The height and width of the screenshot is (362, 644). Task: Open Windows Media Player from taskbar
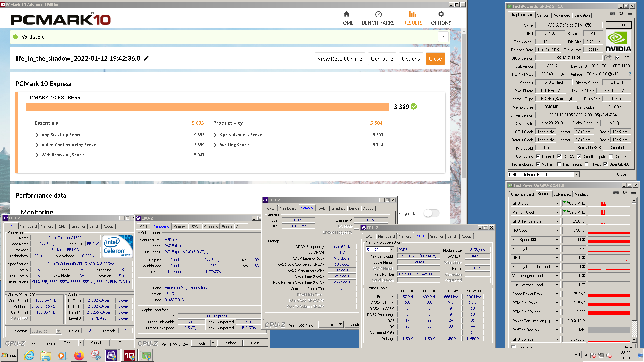coord(62,355)
